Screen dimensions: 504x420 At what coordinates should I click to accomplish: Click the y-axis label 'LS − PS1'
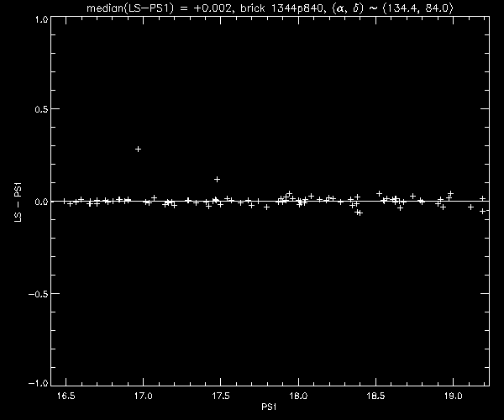point(18,202)
